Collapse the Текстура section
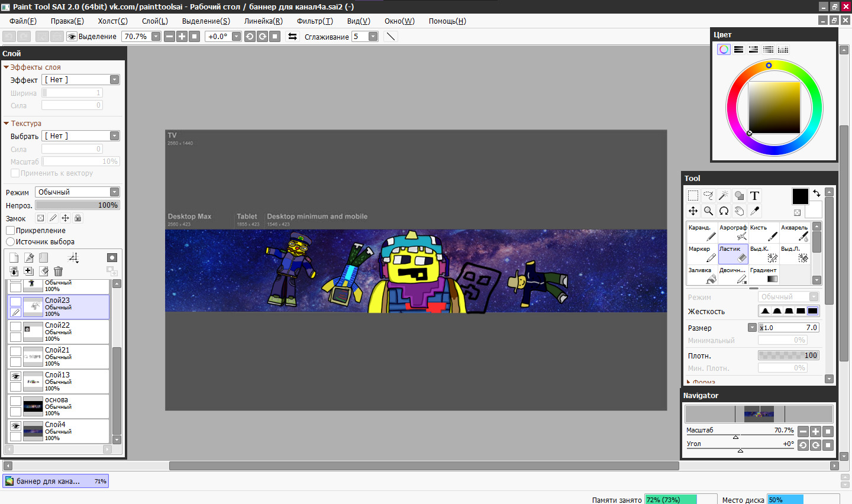 (x=7, y=124)
